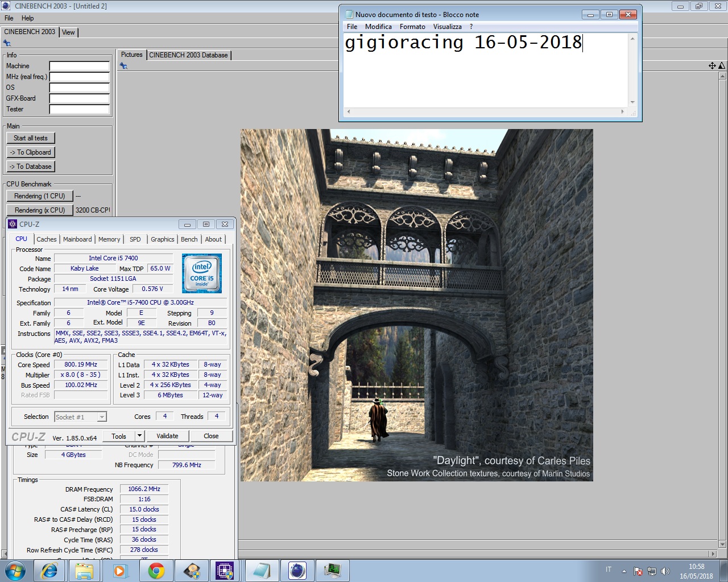Click the Notepad text area with gigioracing text
Image resolution: width=728 pixels, height=582 pixels.
click(x=485, y=70)
